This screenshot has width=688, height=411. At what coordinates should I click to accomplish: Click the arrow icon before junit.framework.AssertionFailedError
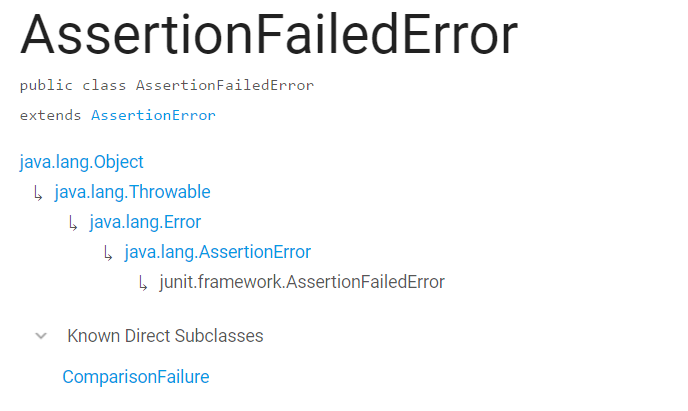143,283
